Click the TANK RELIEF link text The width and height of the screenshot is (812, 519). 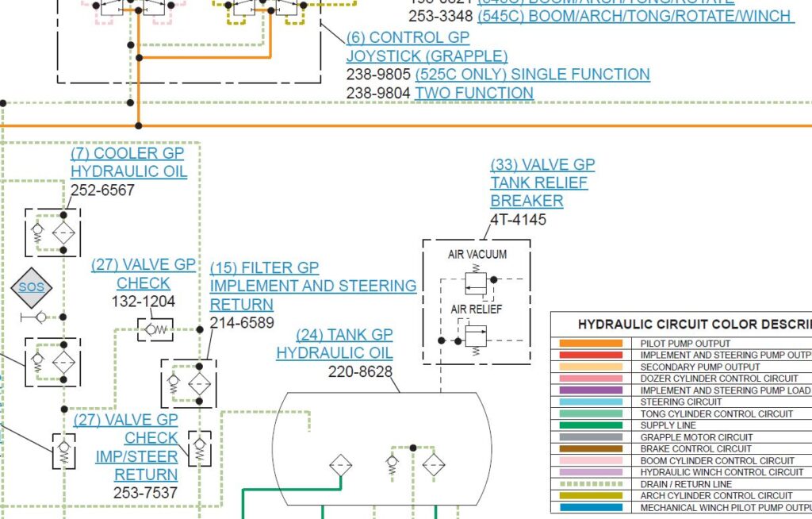coord(539,183)
